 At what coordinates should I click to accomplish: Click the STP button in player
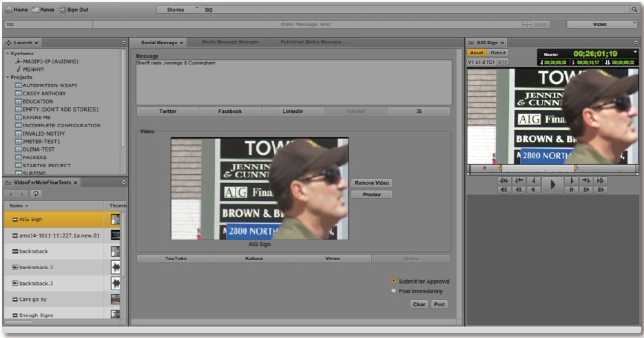click(502, 62)
